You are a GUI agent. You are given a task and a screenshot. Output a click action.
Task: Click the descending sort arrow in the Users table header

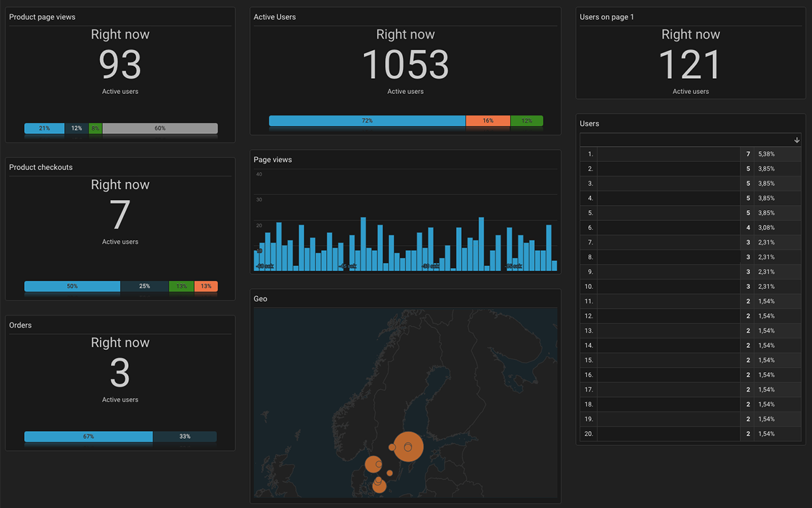pyautogui.click(x=797, y=140)
